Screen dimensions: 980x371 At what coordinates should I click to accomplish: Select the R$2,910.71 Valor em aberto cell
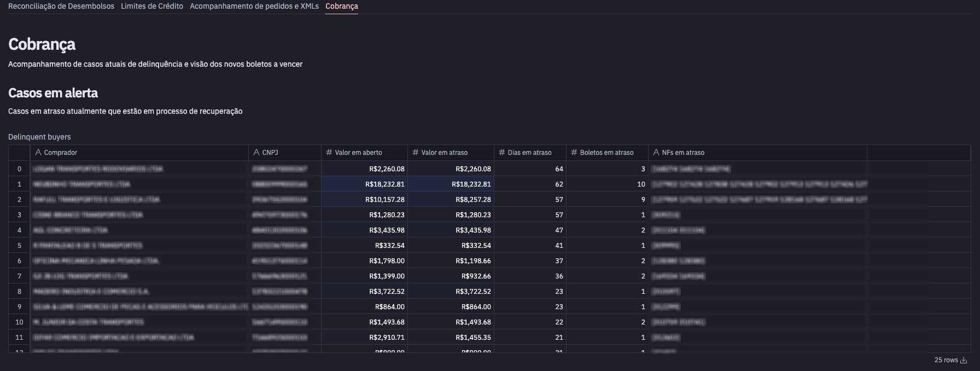click(364, 338)
